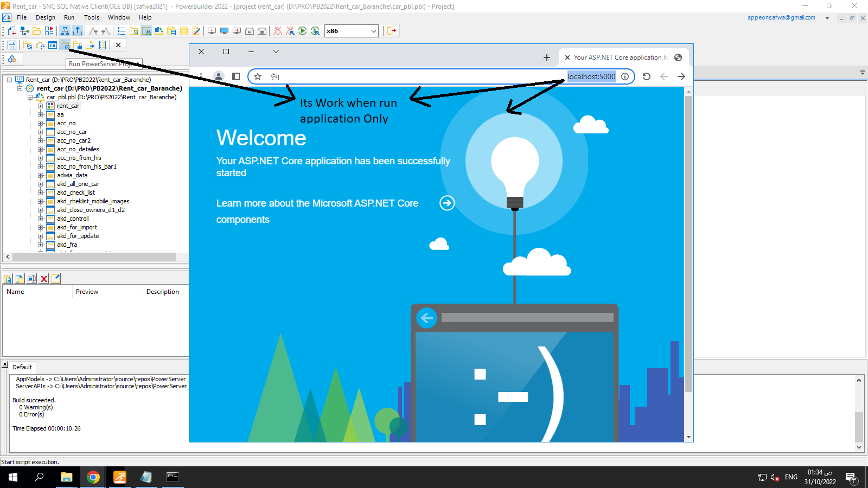Open the Library painter books icon

pyautogui.click(x=159, y=31)
